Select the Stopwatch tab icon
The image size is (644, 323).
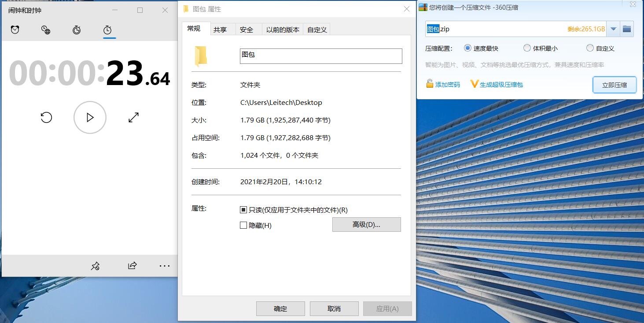(x=107, y=30)
